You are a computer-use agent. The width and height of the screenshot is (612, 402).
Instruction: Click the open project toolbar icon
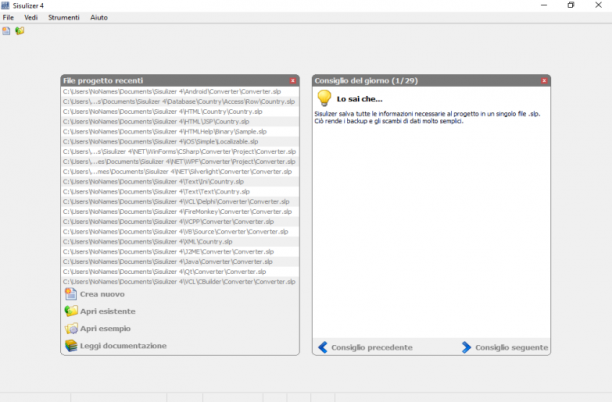[20, 31]
